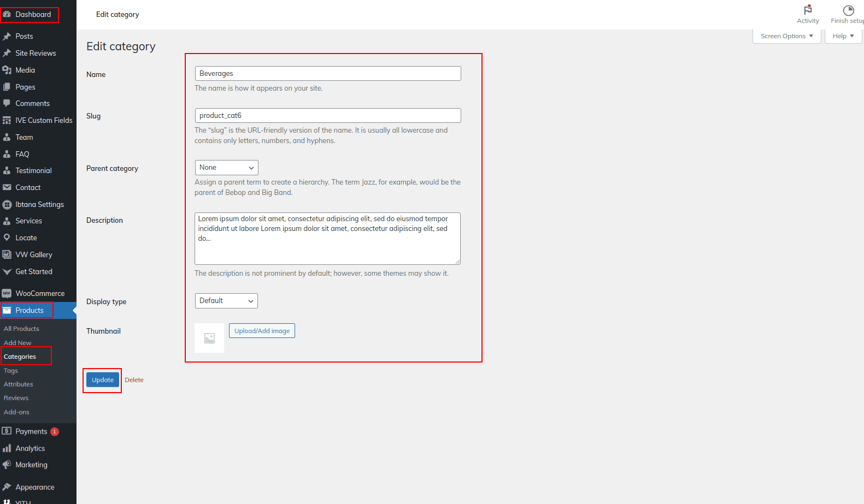The width and height of the screenshot is (864, 504).
Task: Click the Locate pin icon
Action: click(x=7, y=238)
